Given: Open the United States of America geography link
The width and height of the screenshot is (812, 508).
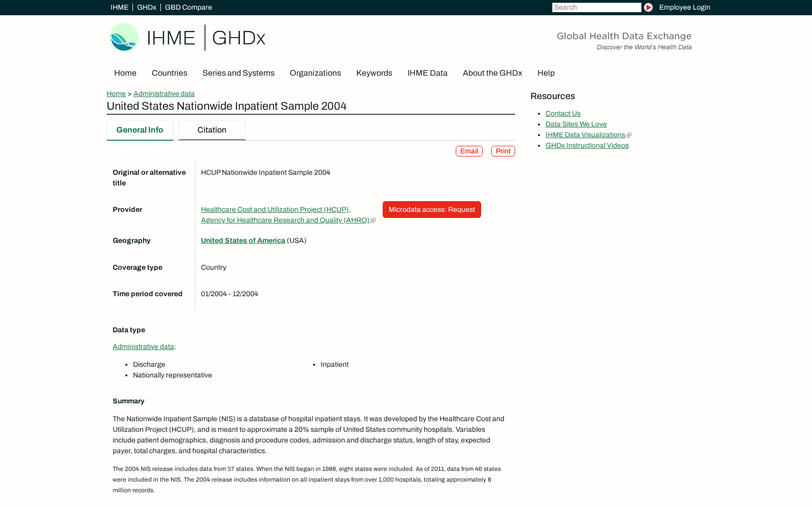Looking at the screenshot, I should coord(243,240).
